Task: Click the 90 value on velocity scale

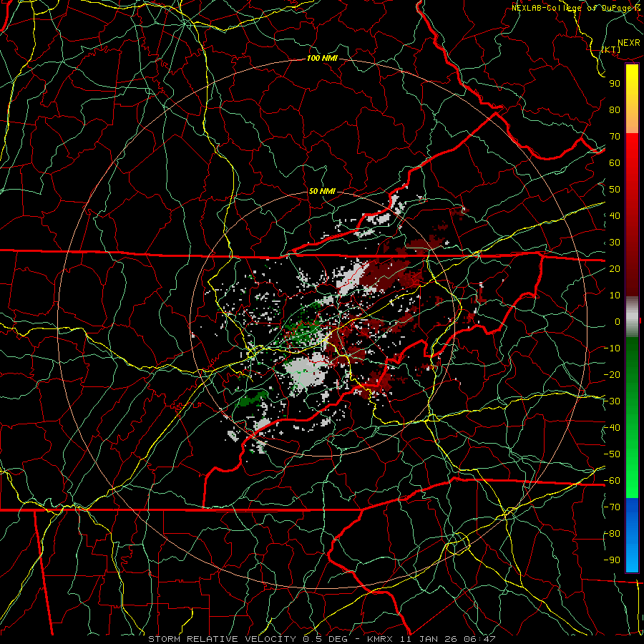Action: pos(615,84)
